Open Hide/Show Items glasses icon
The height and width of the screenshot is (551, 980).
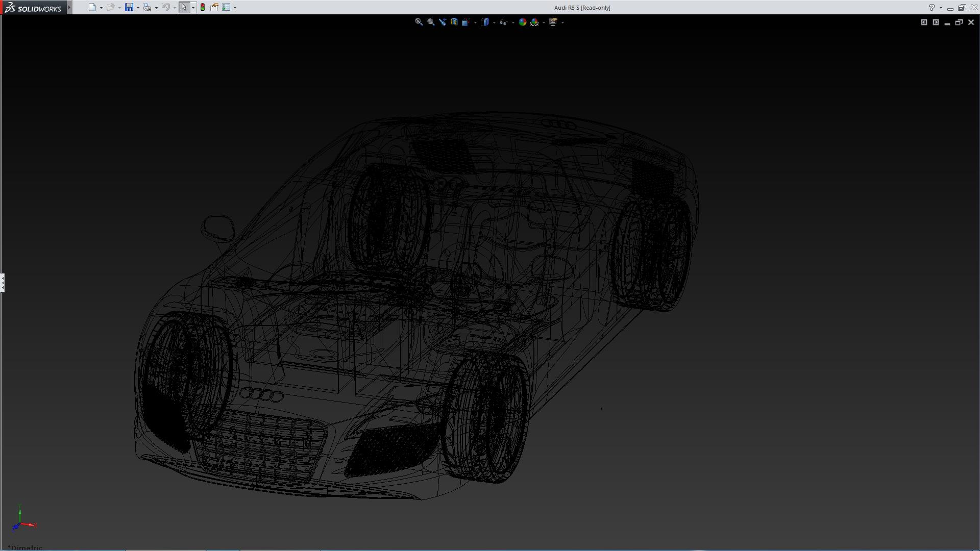tap(503, 22)
